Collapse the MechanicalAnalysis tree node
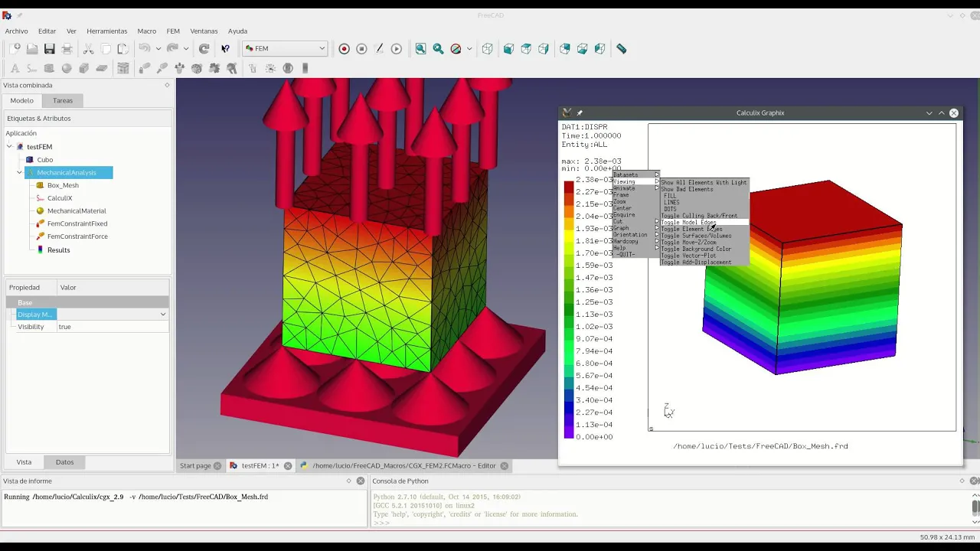 pos(19,172)
